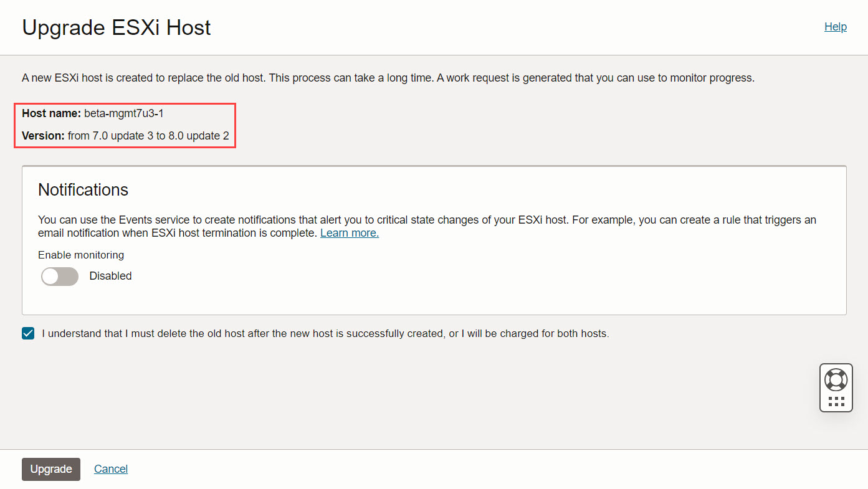This screenshot has height=489, width=868.
Task: Open the life-ring help widget icon
Action: click(836, 379)
